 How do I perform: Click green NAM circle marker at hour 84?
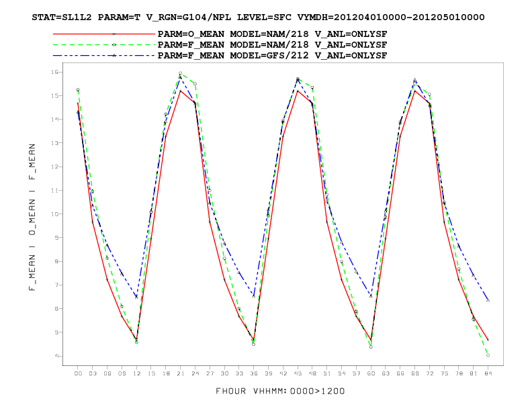pos(488,355)
